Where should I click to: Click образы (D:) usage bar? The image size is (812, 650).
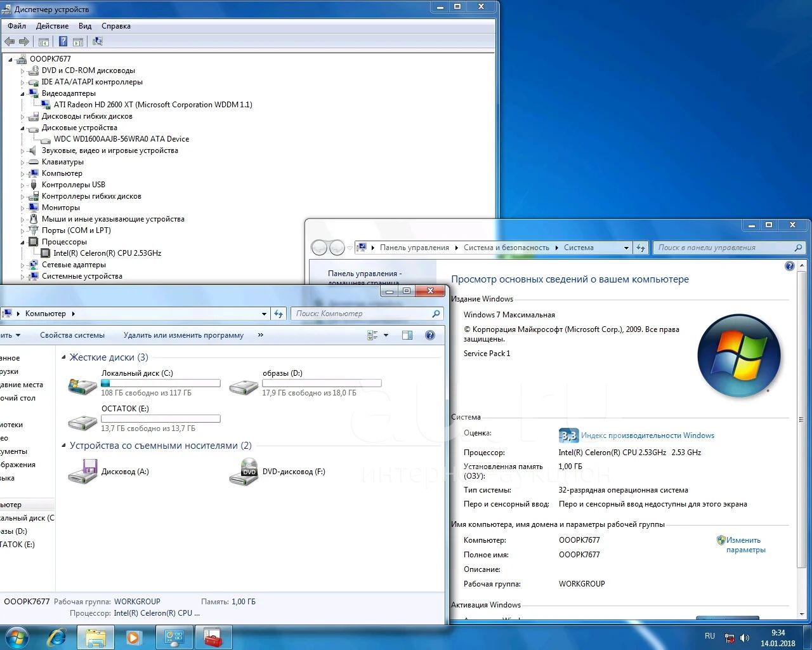[x=322, y=383]
